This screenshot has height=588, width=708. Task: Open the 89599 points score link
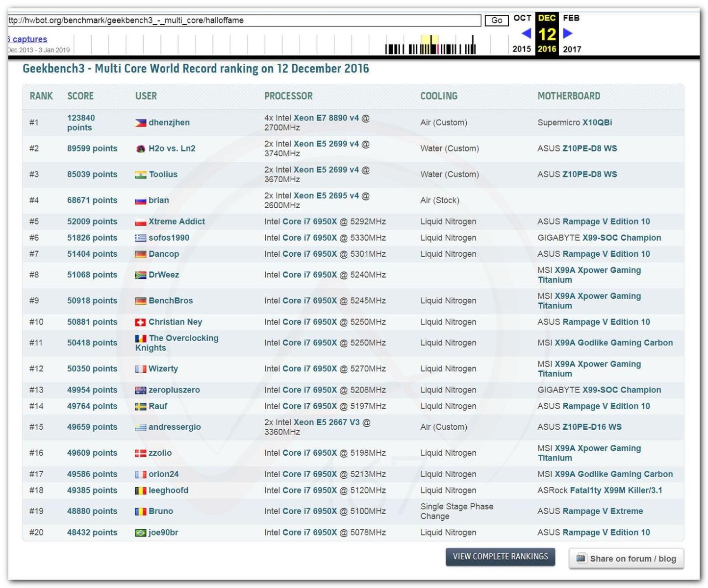tap(92, 149)
